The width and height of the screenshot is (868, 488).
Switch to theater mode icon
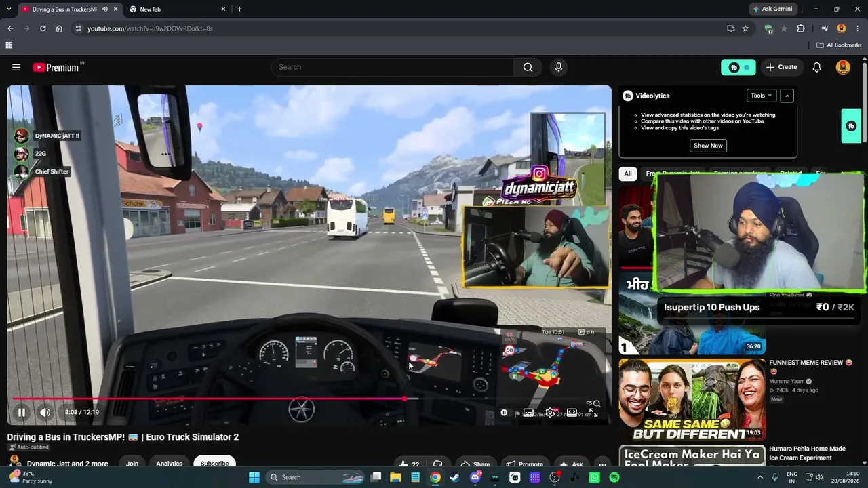tap(572, 412)
